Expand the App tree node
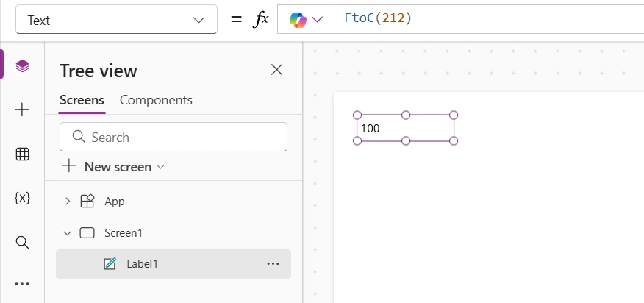The image size is (644, 303). coord(68,201)
